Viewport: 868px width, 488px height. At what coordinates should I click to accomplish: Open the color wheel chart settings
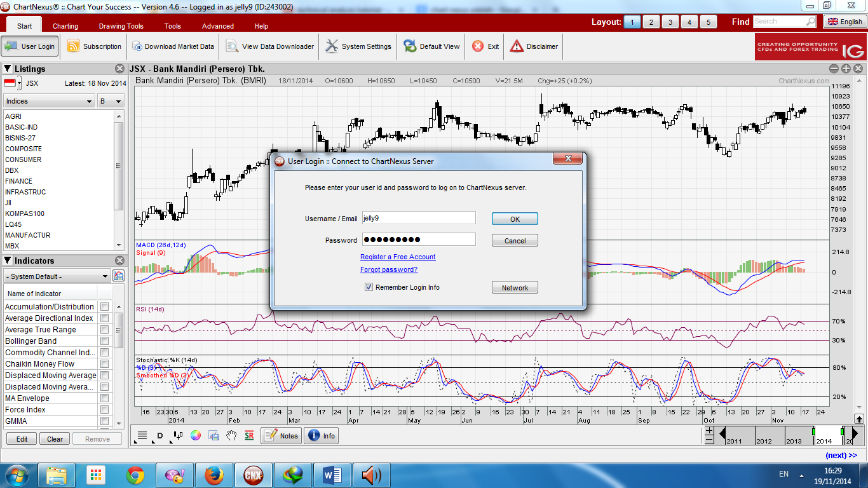196,436
